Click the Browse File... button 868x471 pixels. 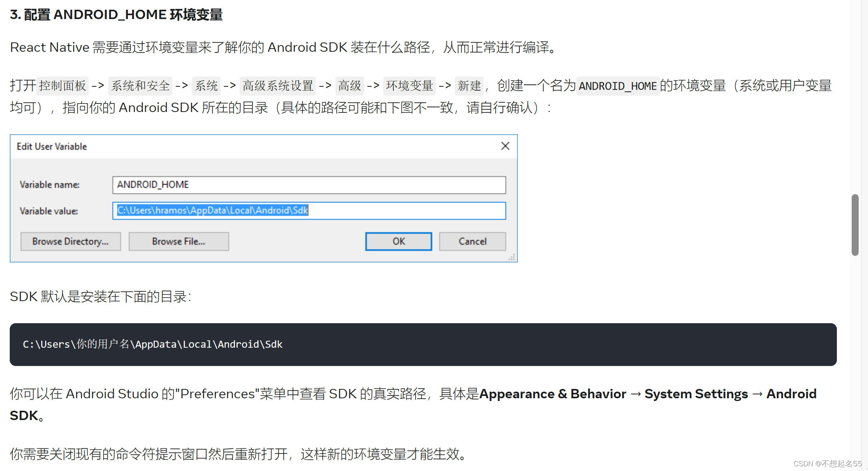coord(179,242)
